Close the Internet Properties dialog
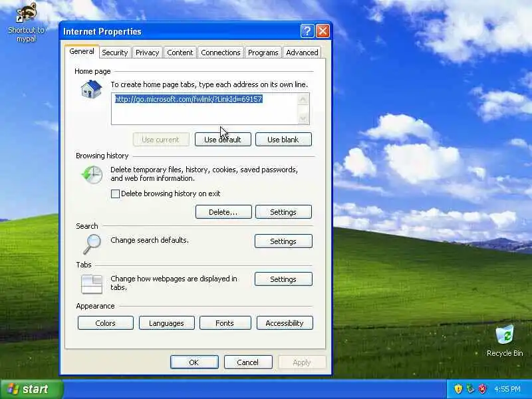 click(x=323, y=31)
